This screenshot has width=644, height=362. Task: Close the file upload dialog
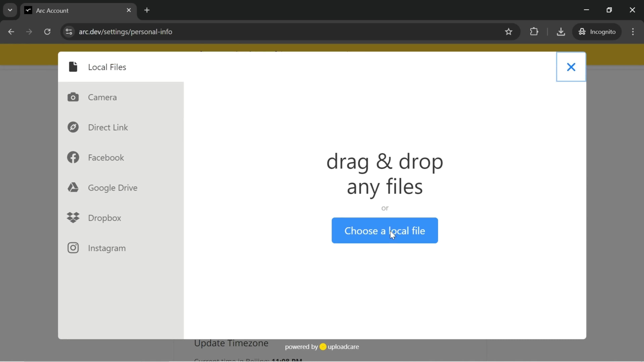571,67
